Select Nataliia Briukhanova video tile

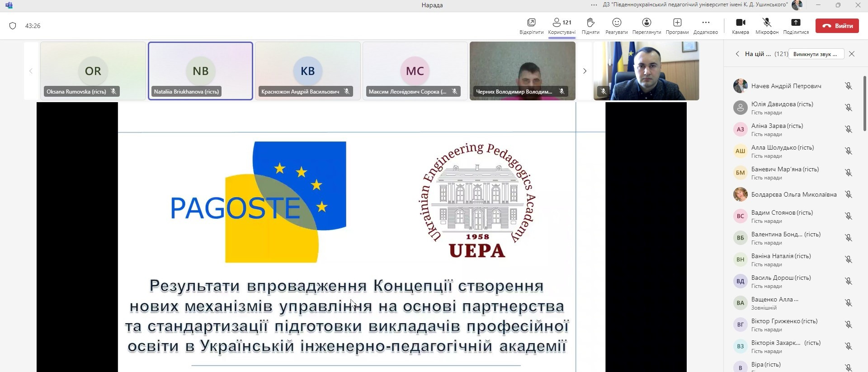(200, 71)
